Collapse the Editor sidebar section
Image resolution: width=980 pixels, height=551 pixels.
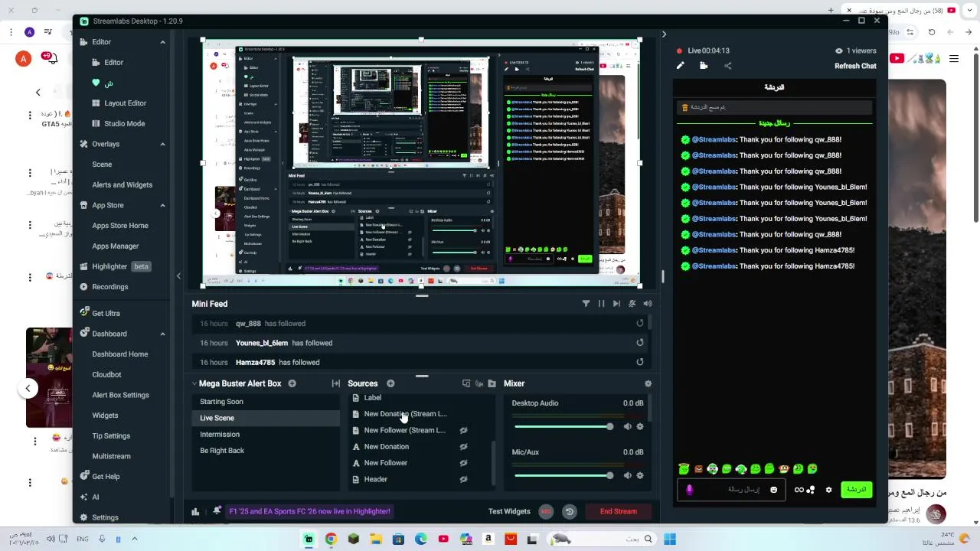162,42
